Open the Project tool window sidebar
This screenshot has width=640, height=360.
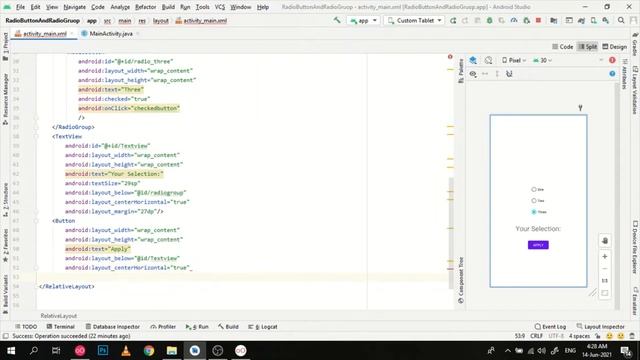(5, 47)
